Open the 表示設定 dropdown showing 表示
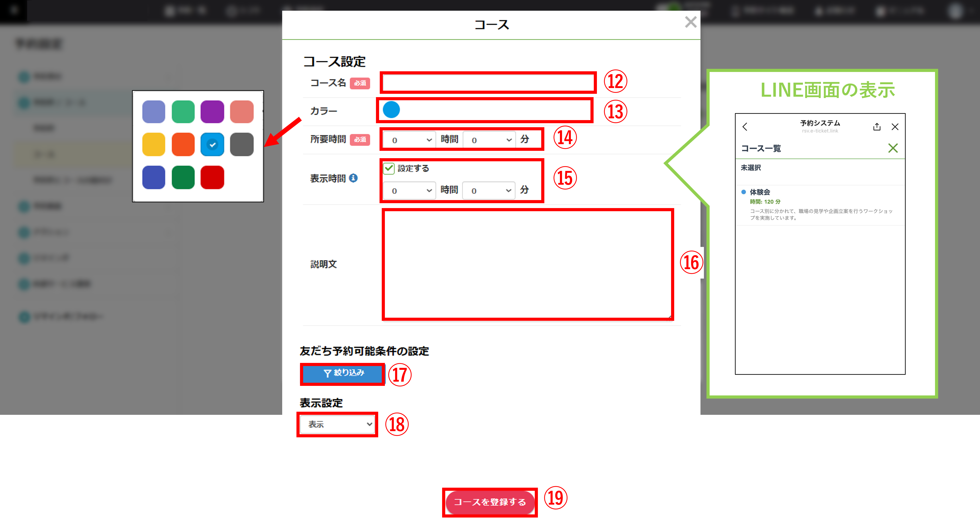The width and height of the screenshot is (980, 530). 337,424
